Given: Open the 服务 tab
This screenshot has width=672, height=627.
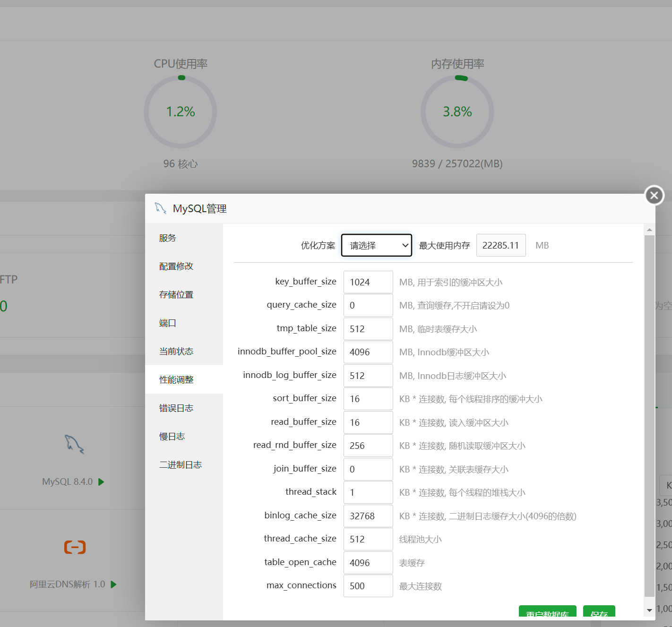Looking at the screenshot, I should click(184, 238).
